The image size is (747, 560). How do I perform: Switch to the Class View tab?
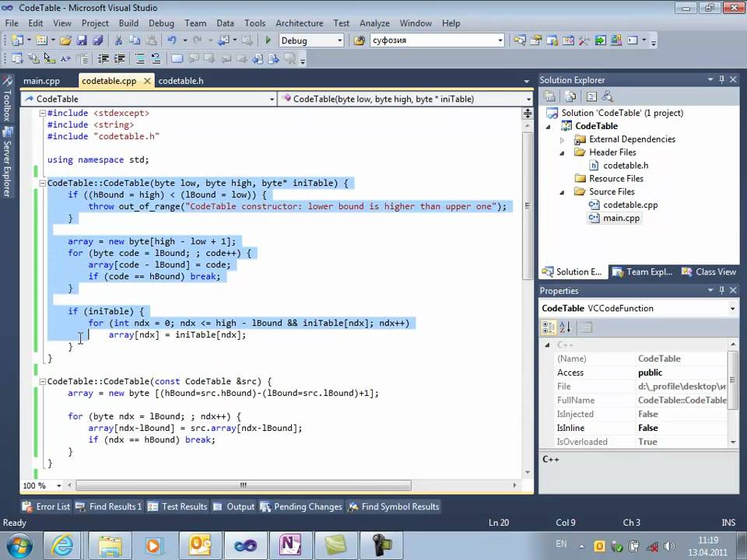tap(709, 272)
